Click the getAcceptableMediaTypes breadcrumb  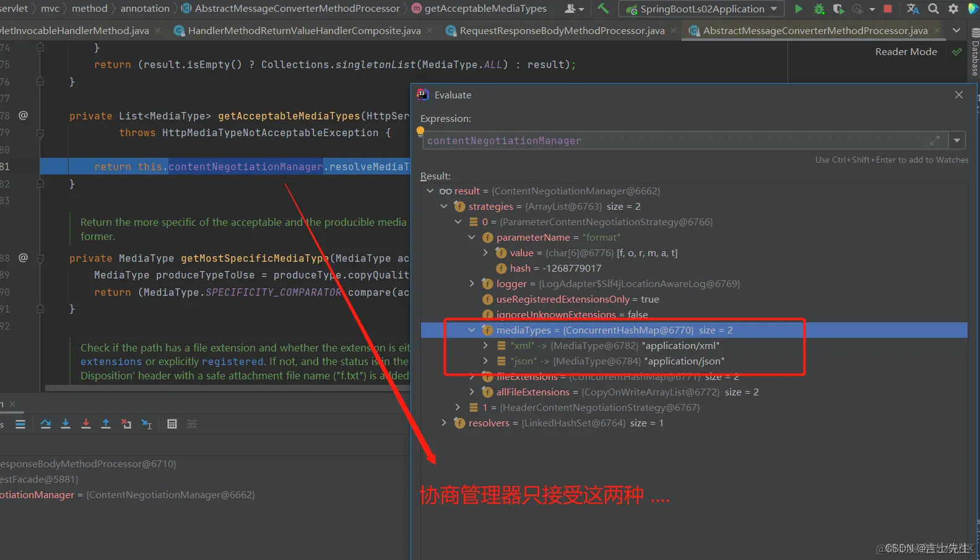pos(485,9)
